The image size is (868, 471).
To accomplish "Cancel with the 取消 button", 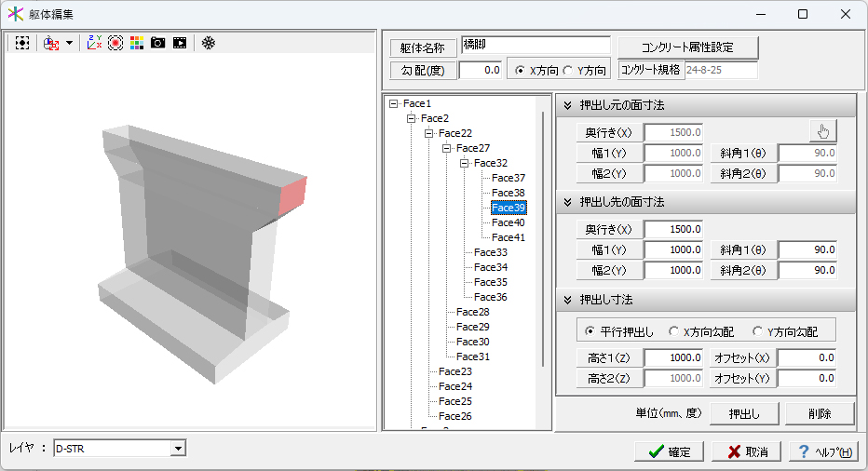I will click(x=746, y=451).
